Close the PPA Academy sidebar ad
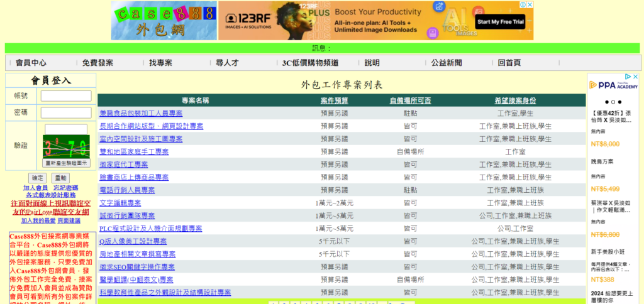Image resolution: width=644 pixels, height=304 pixels. [x=635, y=77]
